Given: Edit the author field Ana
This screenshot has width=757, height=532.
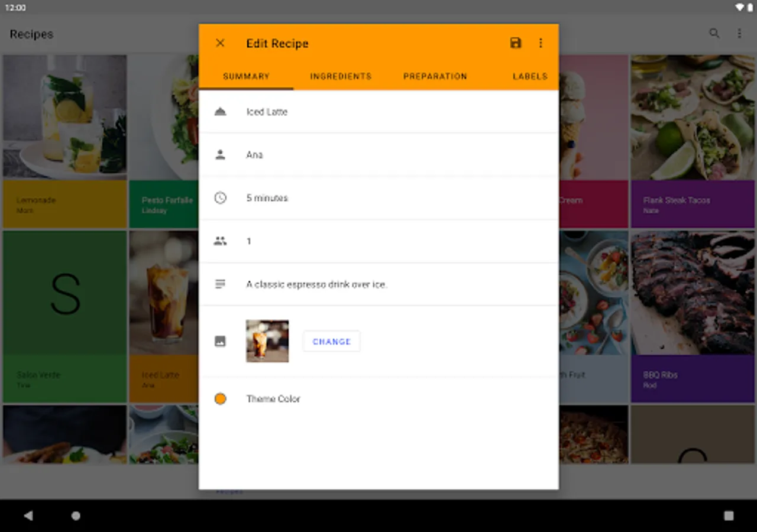Looking at the screenshot, I should click(x=378, y=155).
